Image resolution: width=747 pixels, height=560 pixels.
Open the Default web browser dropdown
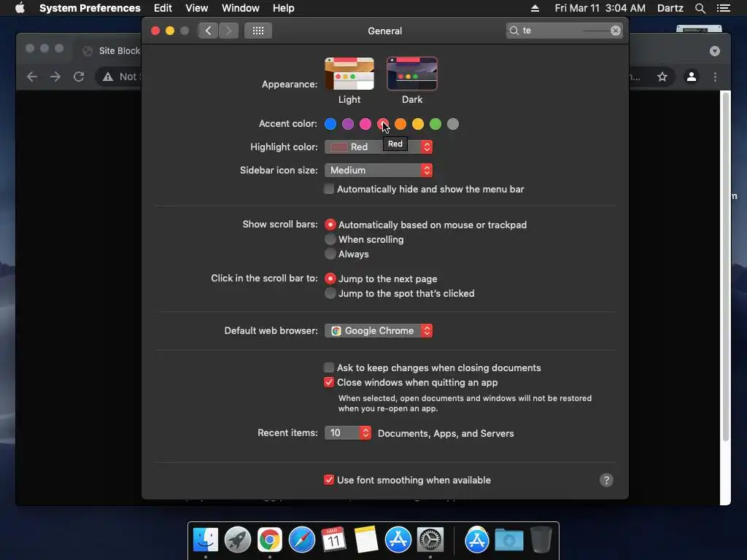pos(379,330)
